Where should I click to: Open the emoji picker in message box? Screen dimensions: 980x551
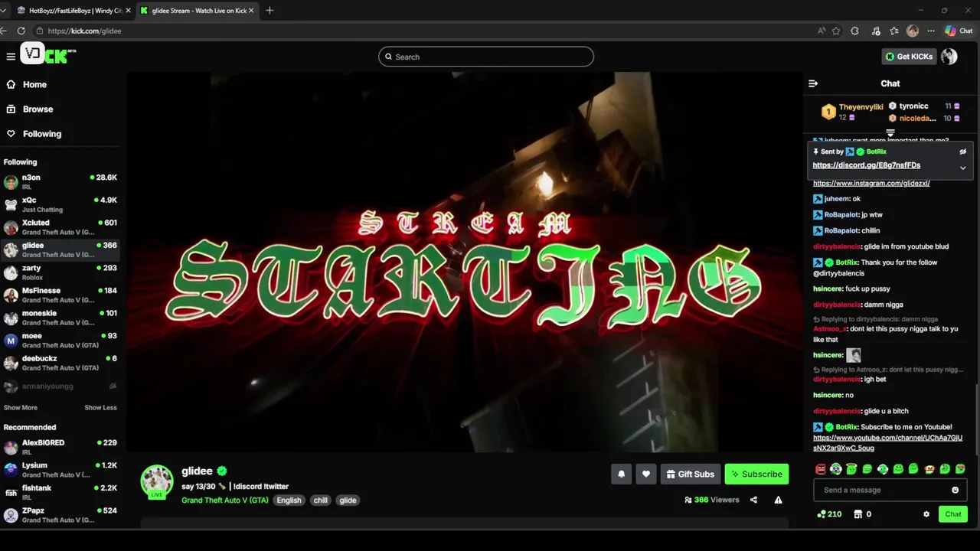tap(955, 490)
